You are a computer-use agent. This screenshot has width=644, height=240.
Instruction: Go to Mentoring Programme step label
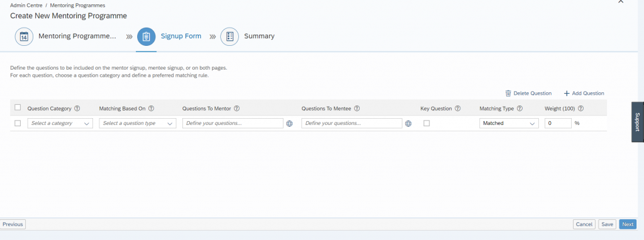point(77,36)
